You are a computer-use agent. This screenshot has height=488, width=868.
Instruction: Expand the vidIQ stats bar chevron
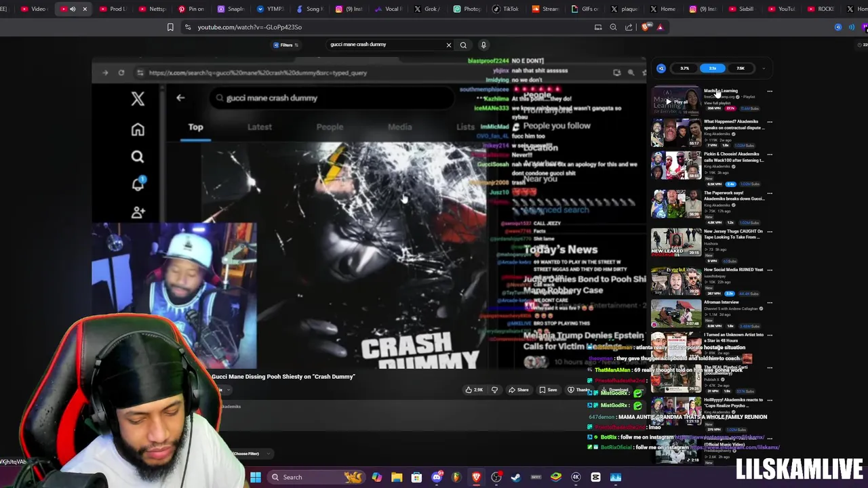(x=764, y=68)
